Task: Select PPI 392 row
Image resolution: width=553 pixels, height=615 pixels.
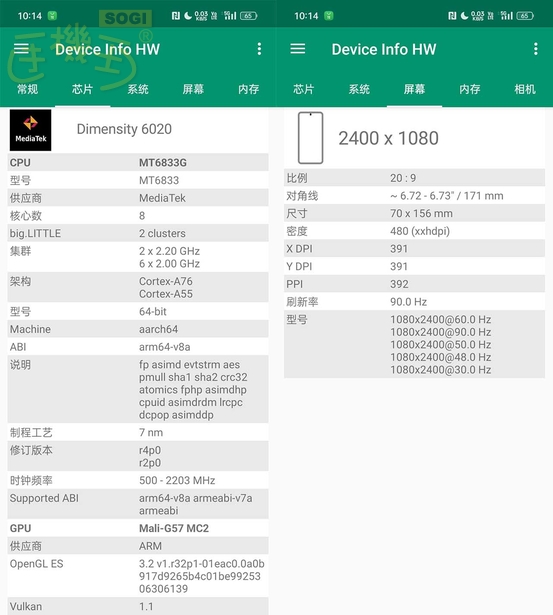Action: [x=415, y=284]
